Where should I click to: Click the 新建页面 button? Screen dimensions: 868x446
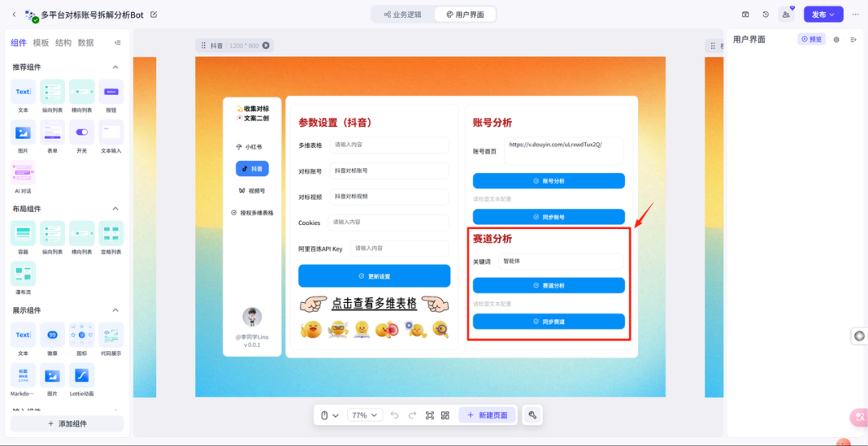(x=487, y=415)
